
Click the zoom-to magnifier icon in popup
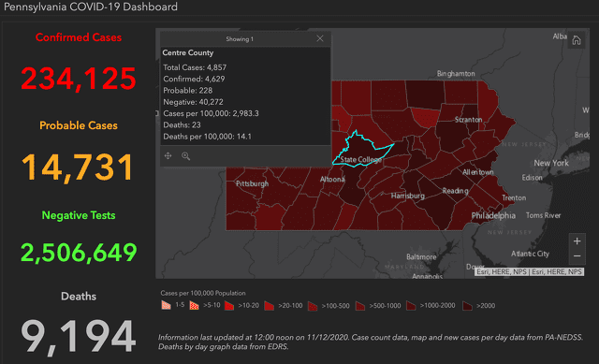[x=185, y=156]
